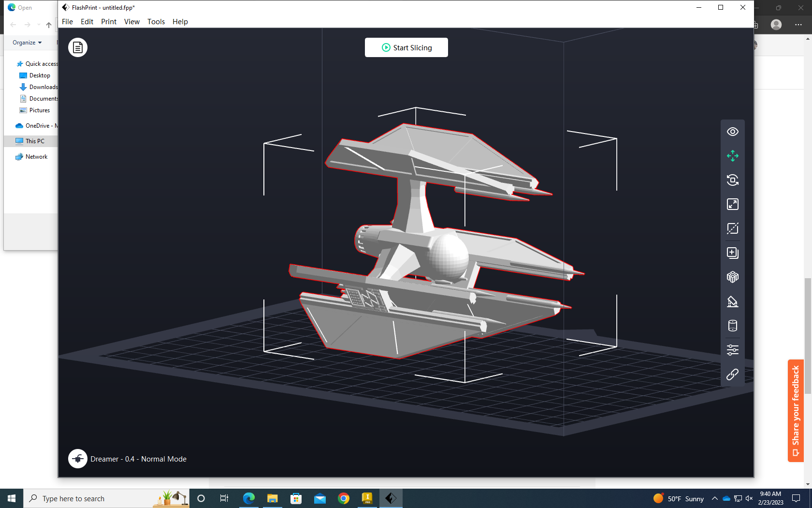Select the View (eye) tool in right toolbar
Image resolution: width=812 pixels, height=508 pixels.
coord(733,132)
